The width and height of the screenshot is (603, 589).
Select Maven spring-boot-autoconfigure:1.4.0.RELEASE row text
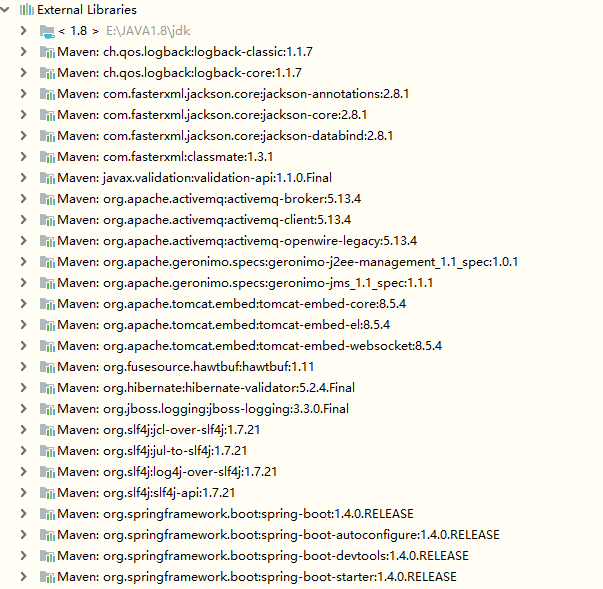click(279, 535)
